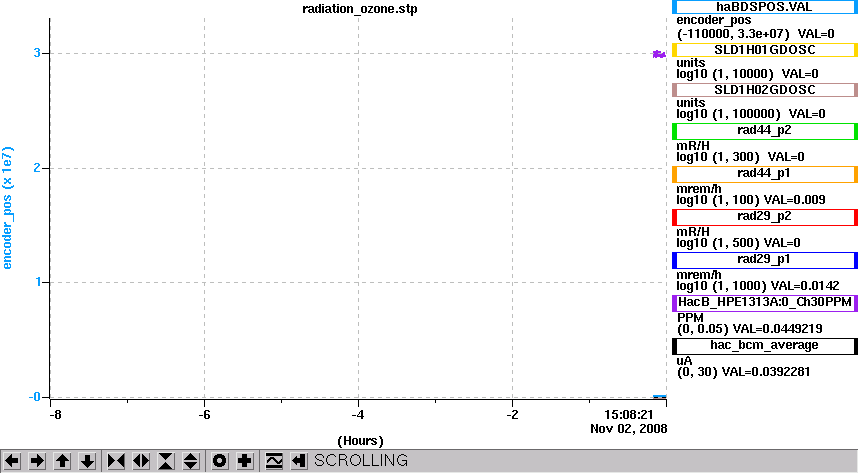The image size is (858, 473).
Task: Click the x-axis tick label -8
Action: tap(55, 415)
